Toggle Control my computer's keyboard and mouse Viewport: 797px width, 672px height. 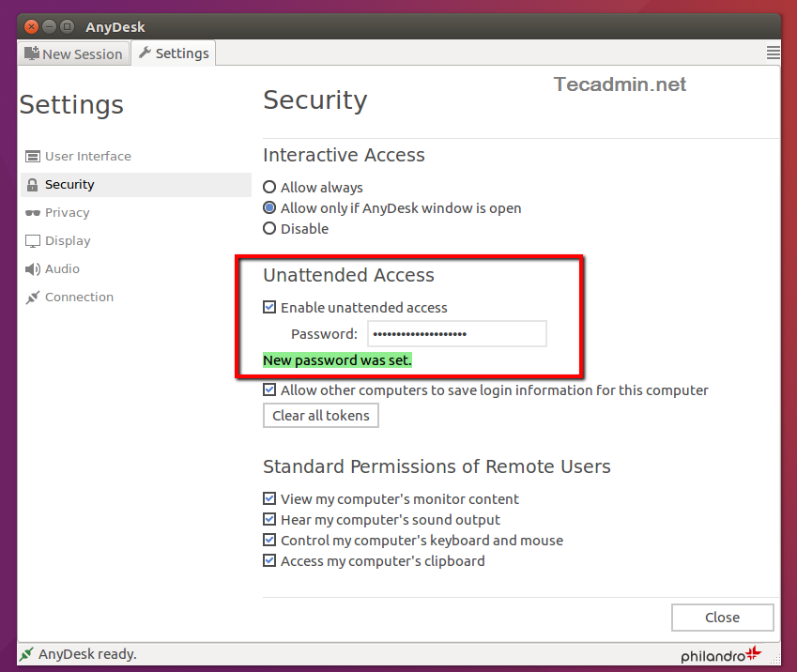pos(269,540)
